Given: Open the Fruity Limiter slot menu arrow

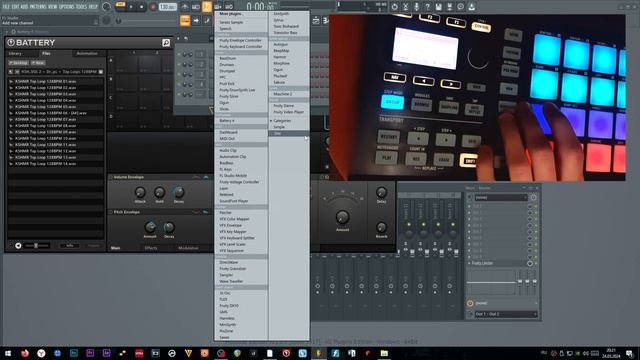Looking at the screenshot, I should (469, 263).
